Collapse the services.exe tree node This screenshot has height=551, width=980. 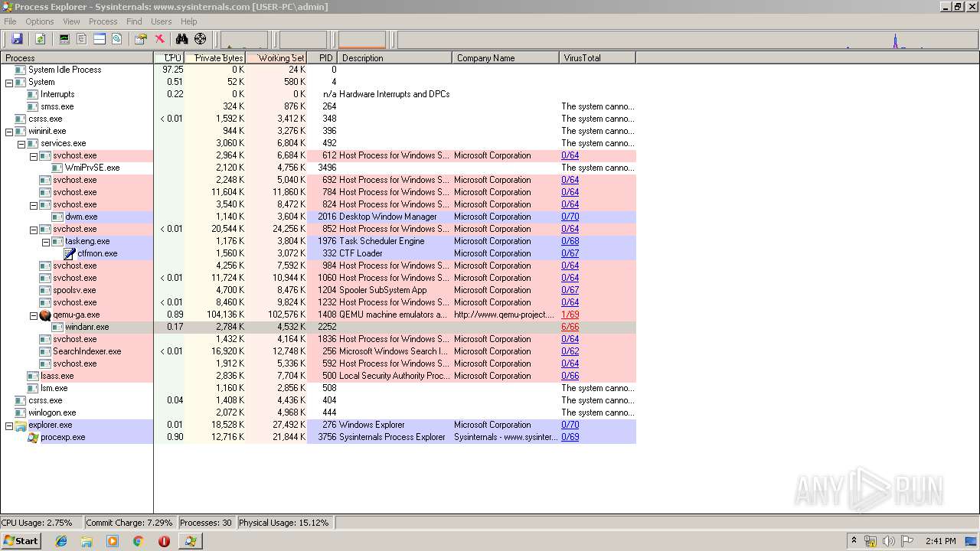tap(21, 143)
